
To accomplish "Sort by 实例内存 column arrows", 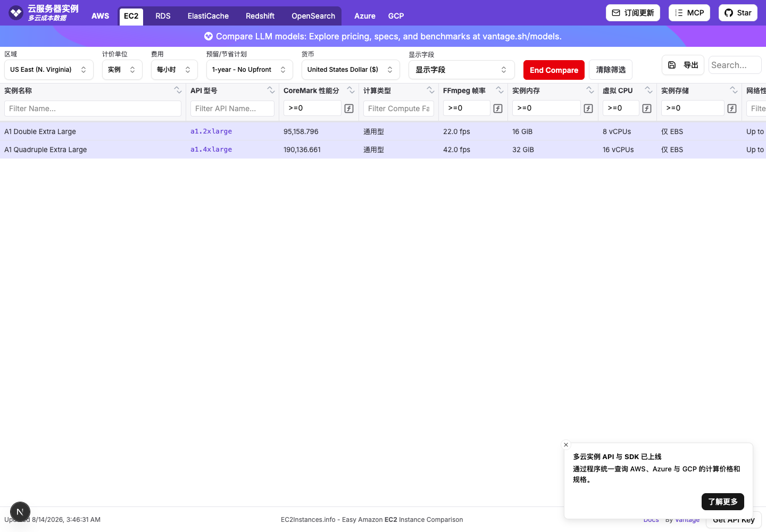I will tap(590, 90).
